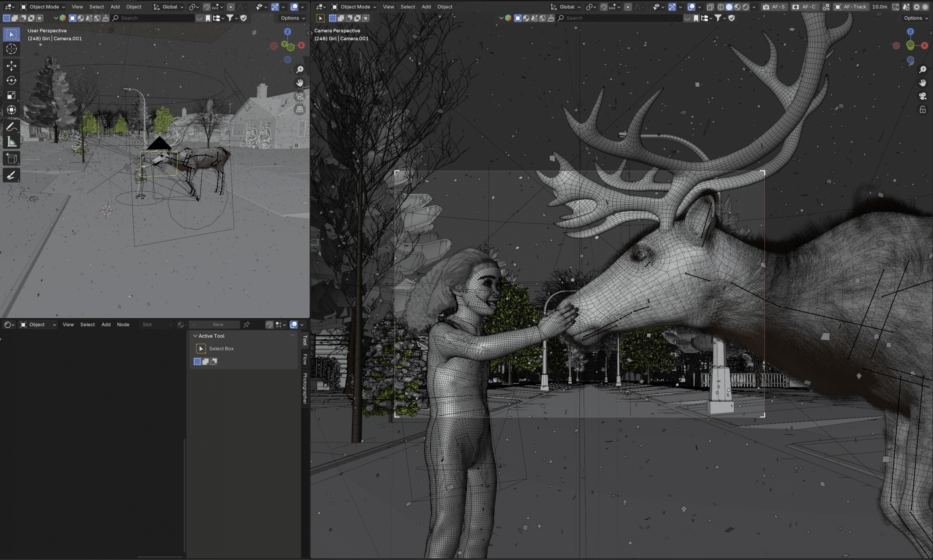Click the pan hand icon in left viewport
The image size is (933, 560).
click(x=300, y=83)
